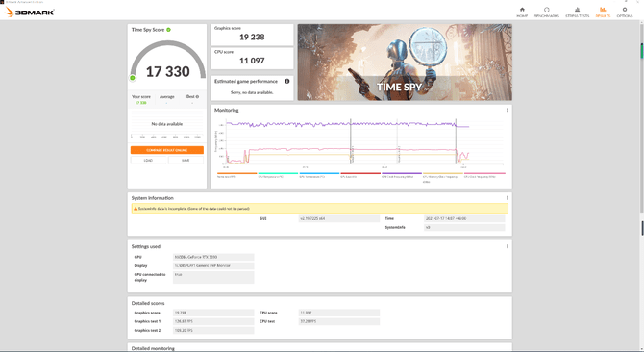Viewport: 644px width, 352px height.
Task: Open the Options gear icon
Action: coord(625,10)
